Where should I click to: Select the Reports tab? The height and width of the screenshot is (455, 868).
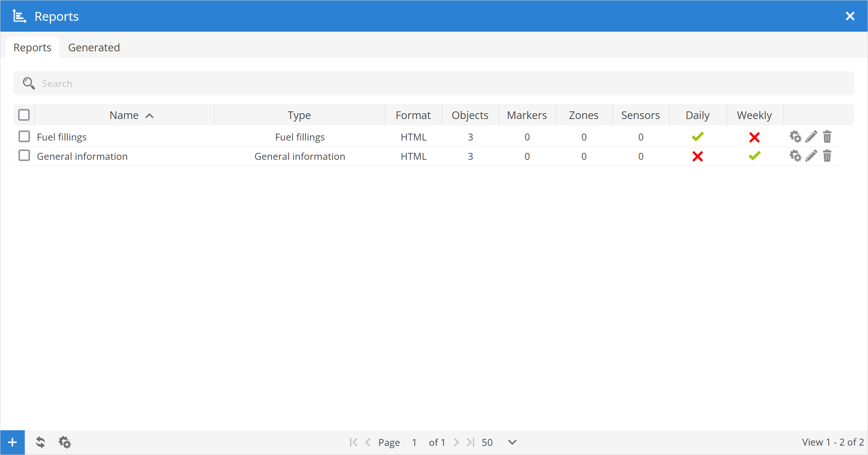point(32,48)
